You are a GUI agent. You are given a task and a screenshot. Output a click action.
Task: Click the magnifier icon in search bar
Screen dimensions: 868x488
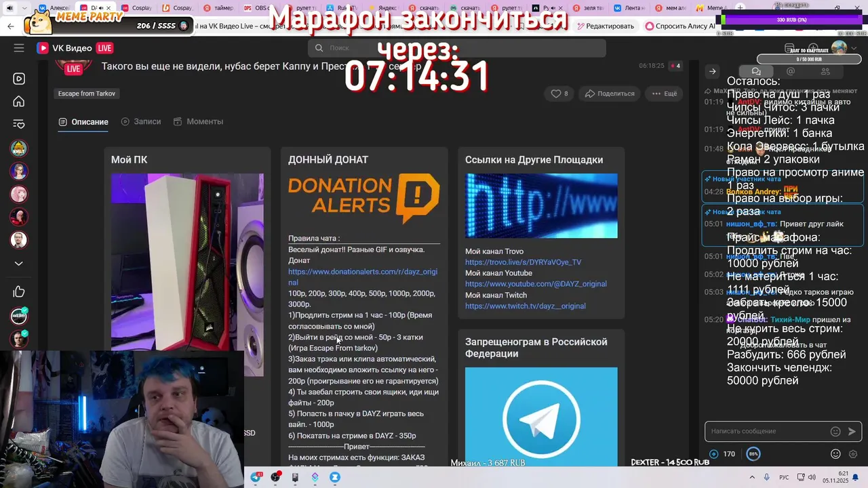[319, 48]
